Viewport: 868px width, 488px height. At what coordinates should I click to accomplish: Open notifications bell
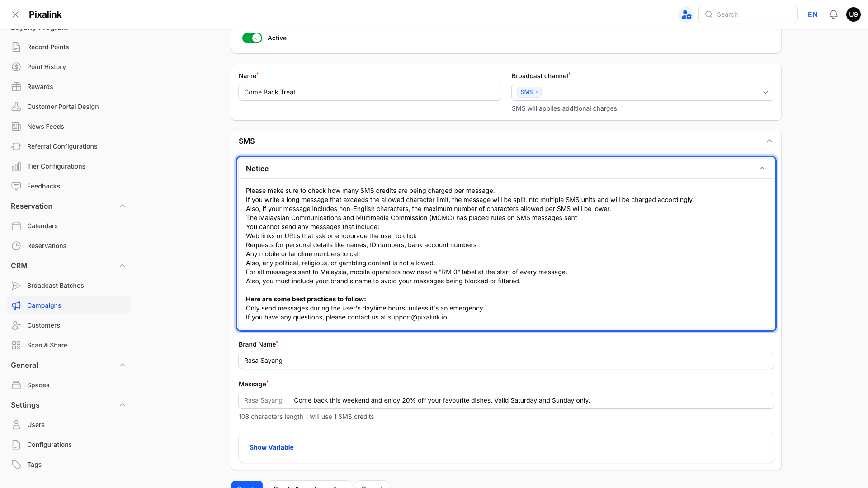[834, 14]
